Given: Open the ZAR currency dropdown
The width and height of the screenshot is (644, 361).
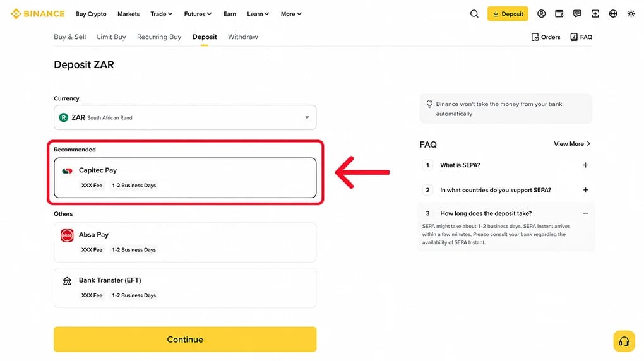Looking at the screenshot, I should (185, 117).
